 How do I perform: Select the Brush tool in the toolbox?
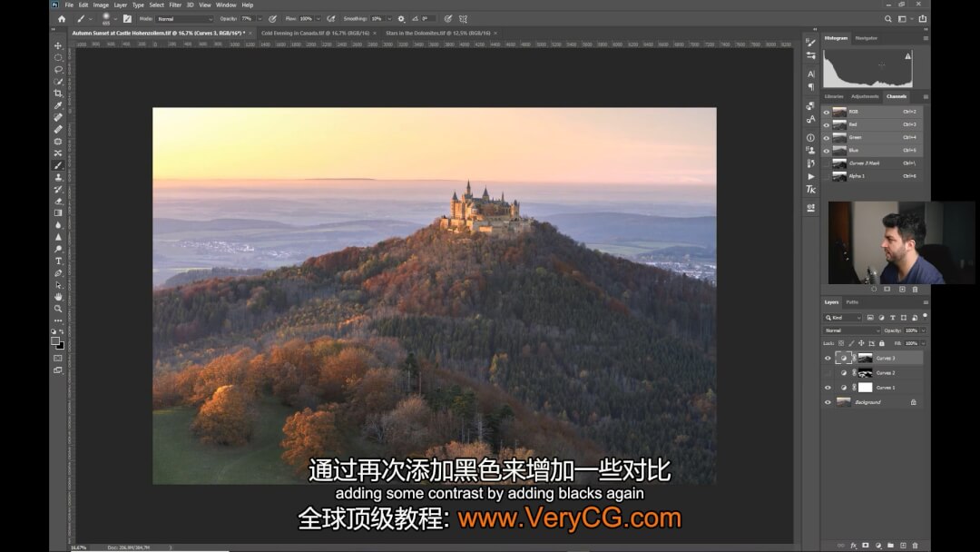click(x=58, y=165)
